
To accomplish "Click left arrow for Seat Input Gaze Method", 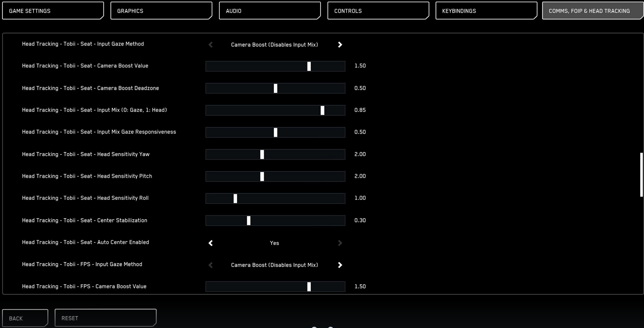I will [x=210, y=45].
